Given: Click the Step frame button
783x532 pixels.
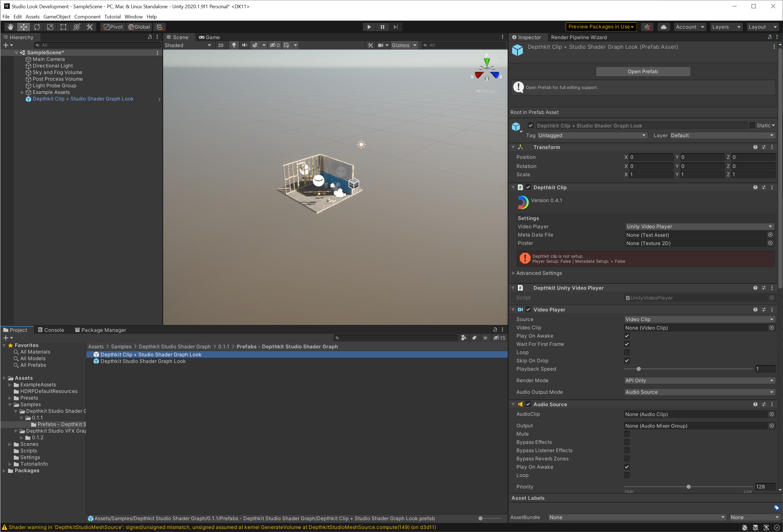Looking at the screenshot, I should pyautogui.click(x=395, y=27).
